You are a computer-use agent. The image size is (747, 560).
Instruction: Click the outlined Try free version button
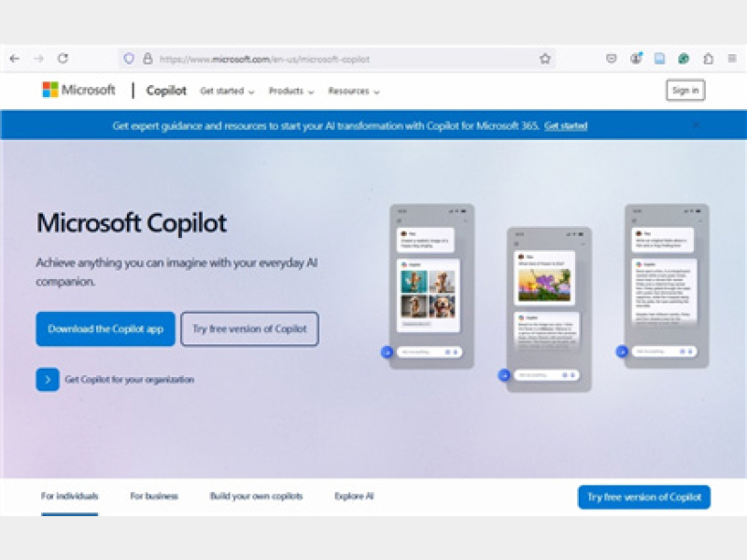point(249,329)
